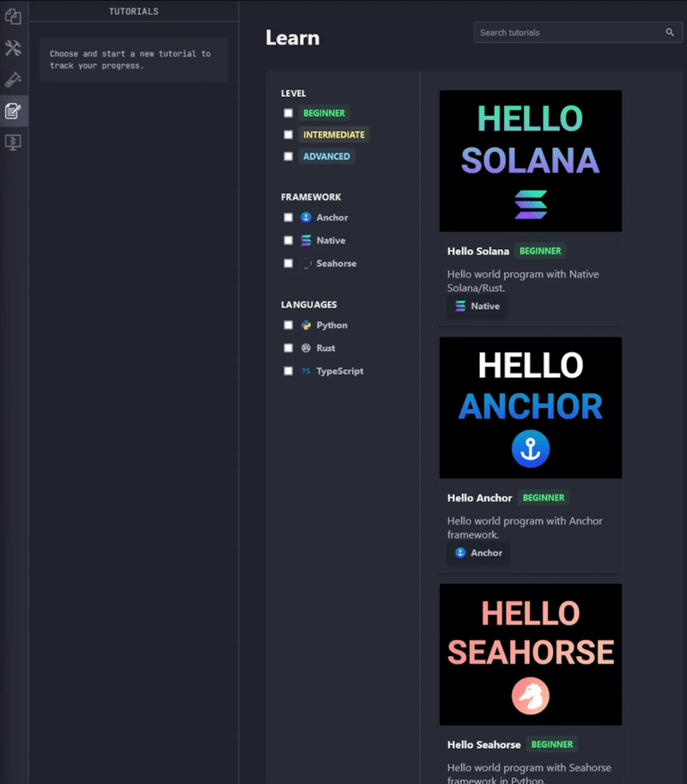Enable the Anchor framework checkbox
This screenshot has height=784, width=687.
tap(288, 217)
